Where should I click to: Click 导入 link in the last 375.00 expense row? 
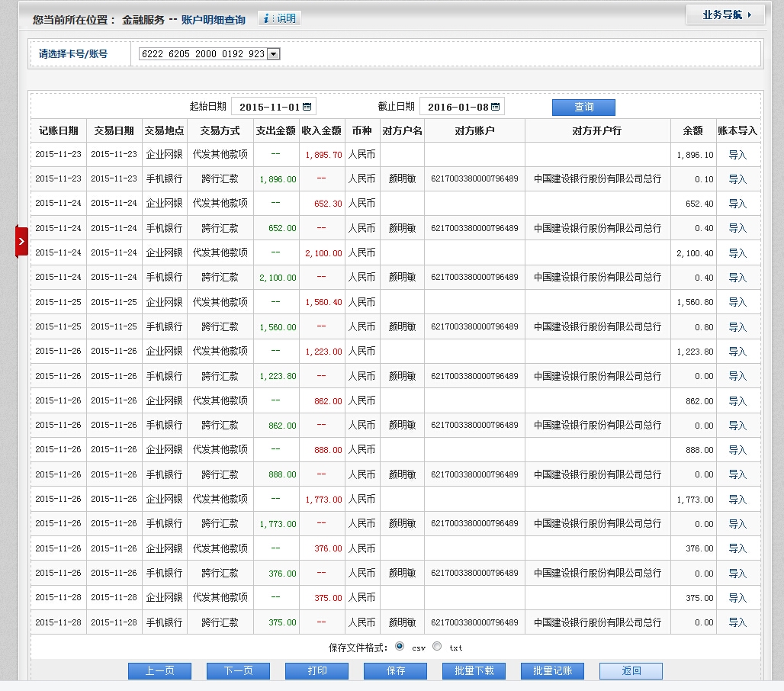737,622
